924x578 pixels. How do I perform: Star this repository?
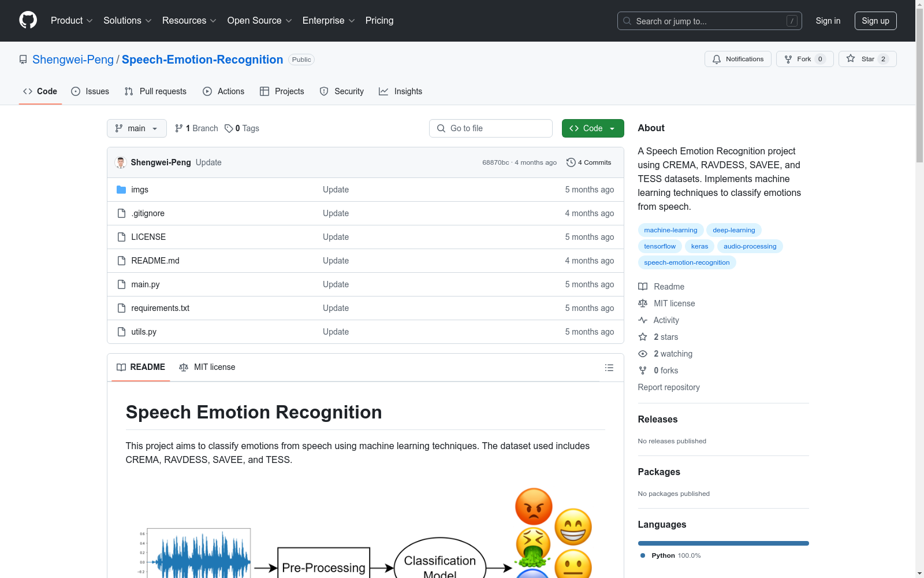coord(867,59)
